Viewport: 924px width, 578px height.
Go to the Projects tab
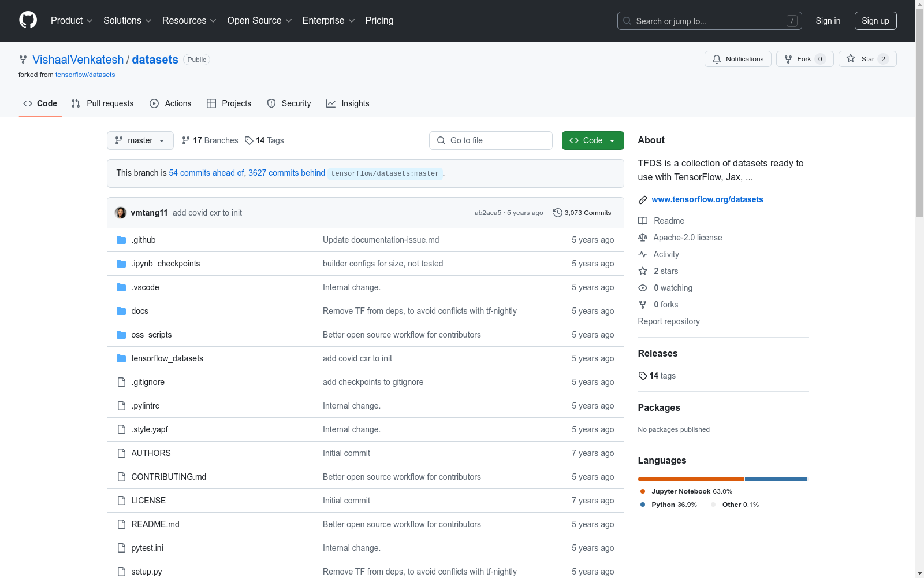coord(229,103)
